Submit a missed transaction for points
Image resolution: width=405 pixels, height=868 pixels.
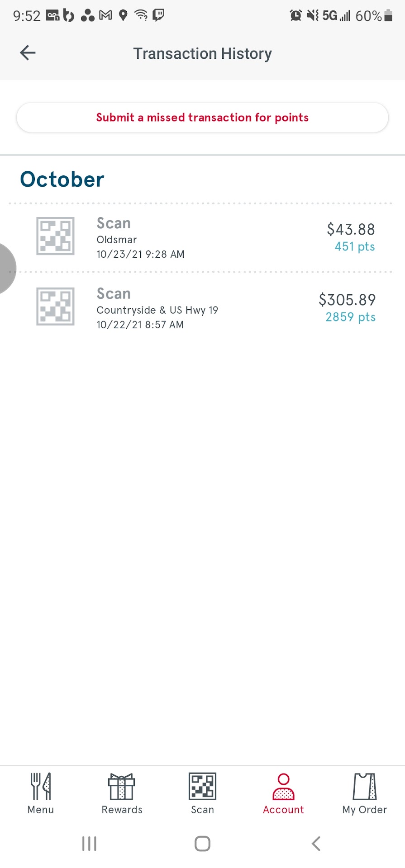(x=202, y=118)
